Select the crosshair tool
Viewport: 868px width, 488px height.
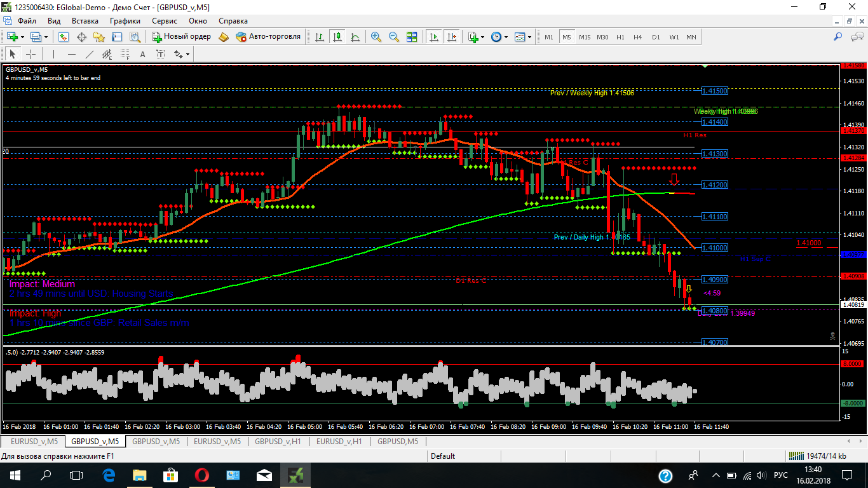(31, 54)
